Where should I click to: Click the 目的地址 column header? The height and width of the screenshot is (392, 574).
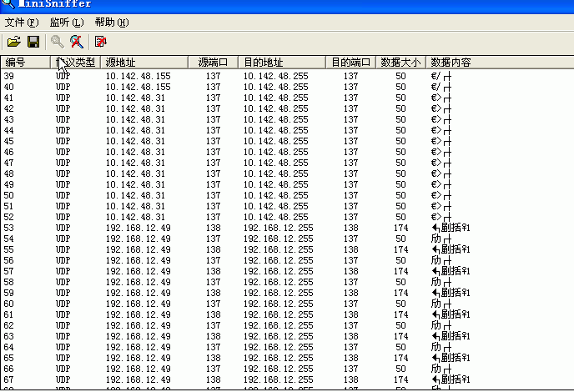coord(263,63)
